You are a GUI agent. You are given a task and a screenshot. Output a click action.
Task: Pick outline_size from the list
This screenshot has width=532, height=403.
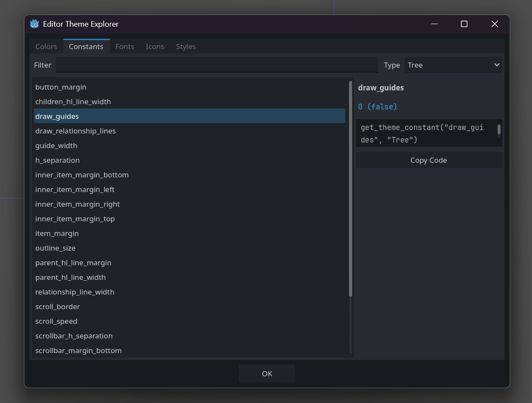coord(189,248)
